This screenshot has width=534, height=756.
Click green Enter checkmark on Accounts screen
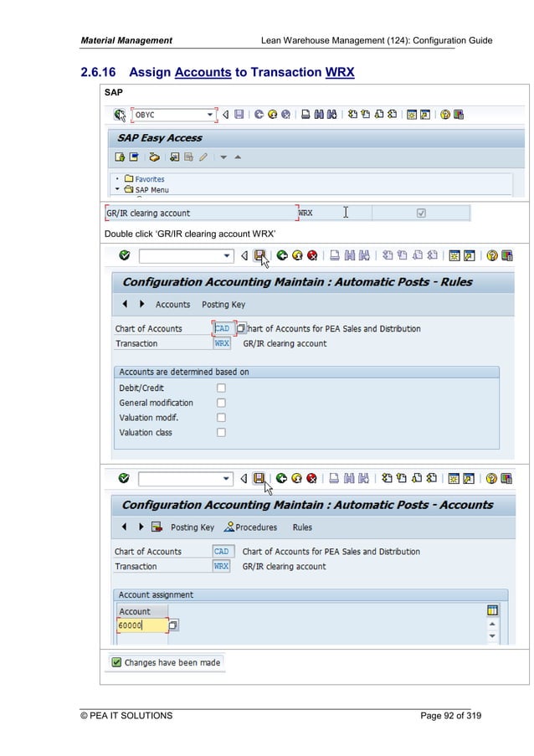124,478
